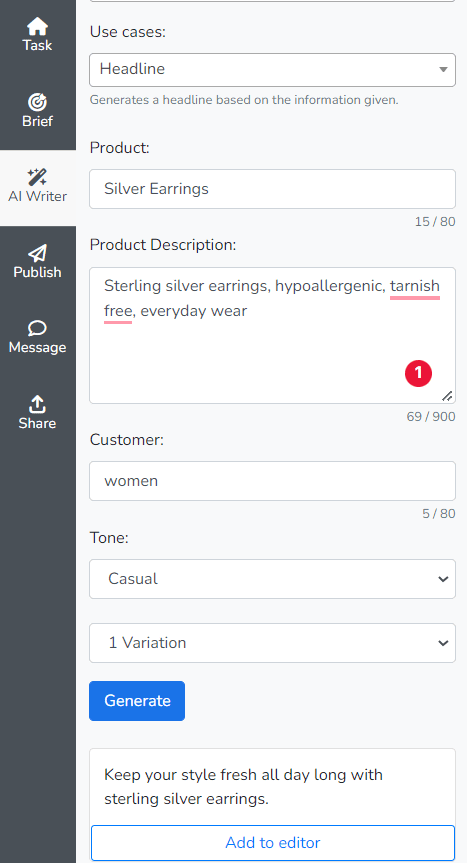Click inside the Product Description textarea
Image resolution: width=467 pixels, height=863 pixels.
272,336
